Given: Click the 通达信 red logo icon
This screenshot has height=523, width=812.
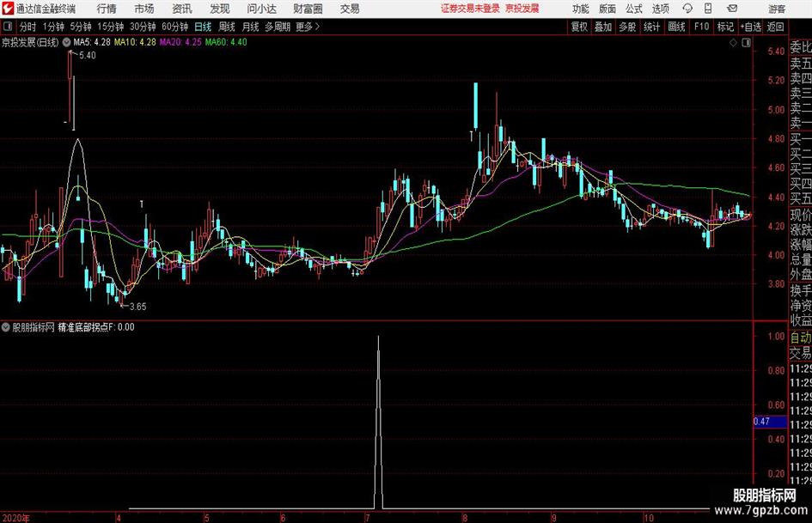Looking at the screenshot, I should tap(8, 9).
